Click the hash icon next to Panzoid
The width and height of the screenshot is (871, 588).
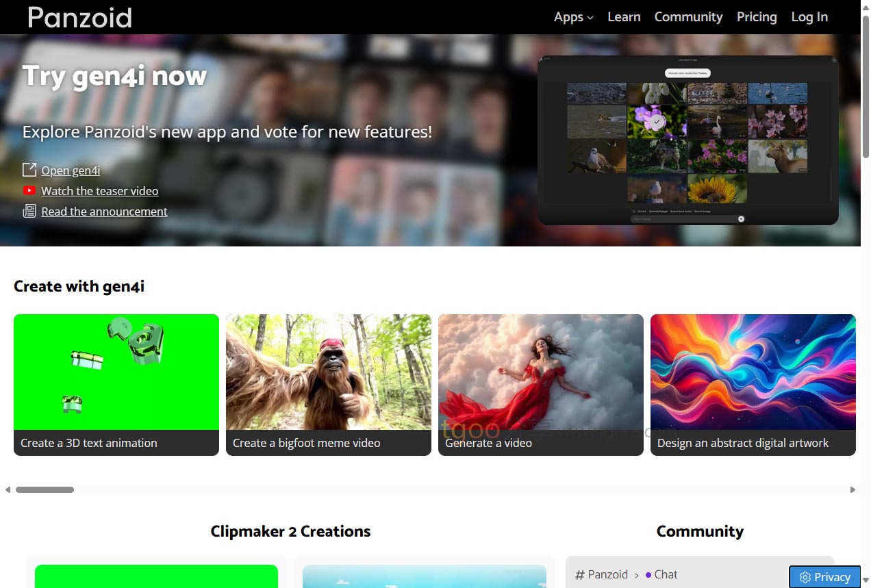click(x=579, y=575)
